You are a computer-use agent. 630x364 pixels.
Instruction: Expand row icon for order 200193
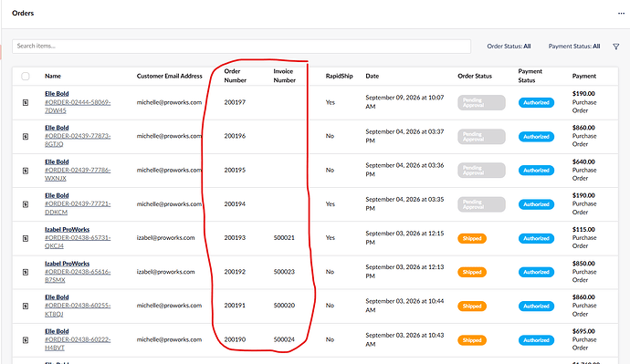coord(26,238)
